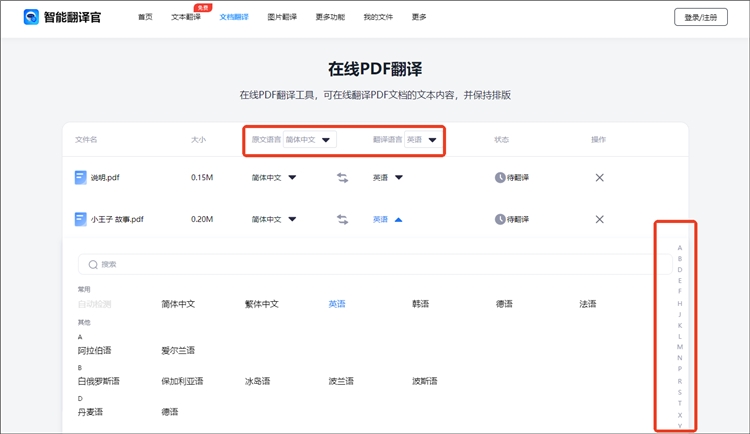Jump to letter E in alphabet index
750x434 pixels.
click(x=680, y=281)
